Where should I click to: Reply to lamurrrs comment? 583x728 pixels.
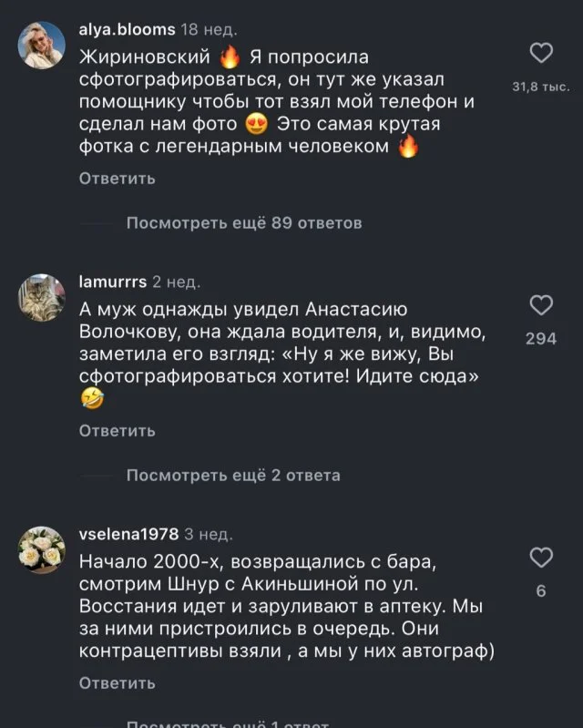click(x=118, y=430)
